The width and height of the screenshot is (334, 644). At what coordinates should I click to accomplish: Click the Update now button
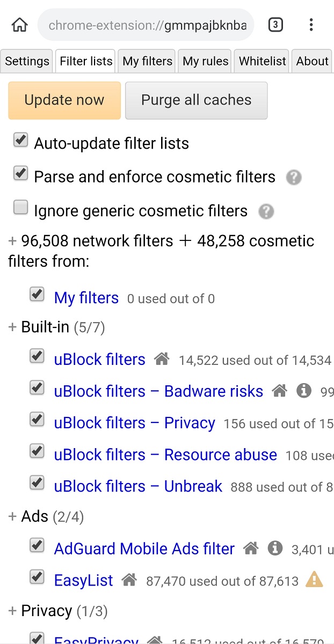tap(64, 100)
